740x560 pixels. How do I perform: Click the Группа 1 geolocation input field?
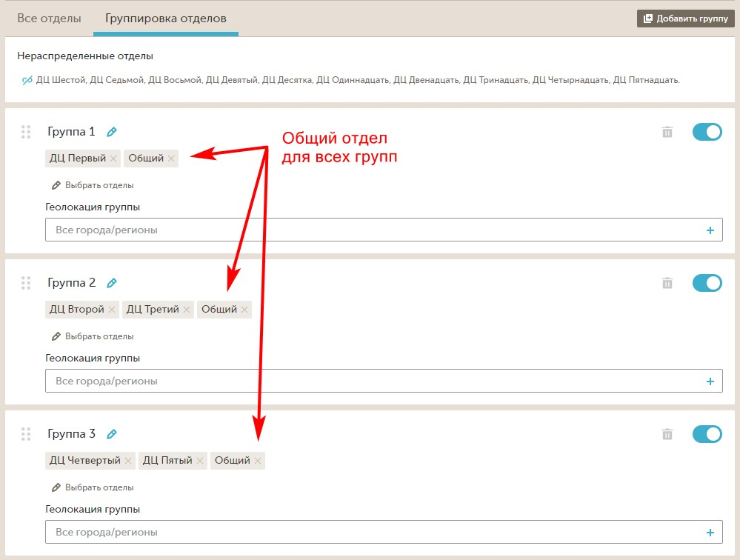pyautogui.click(x=370, y=230)
